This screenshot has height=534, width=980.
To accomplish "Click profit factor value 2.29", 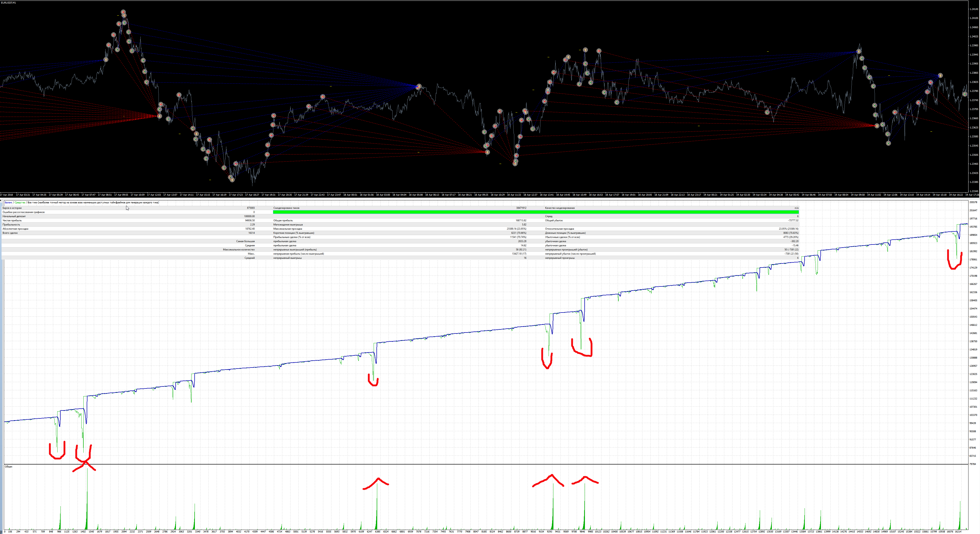I will (x=253, y=225).
